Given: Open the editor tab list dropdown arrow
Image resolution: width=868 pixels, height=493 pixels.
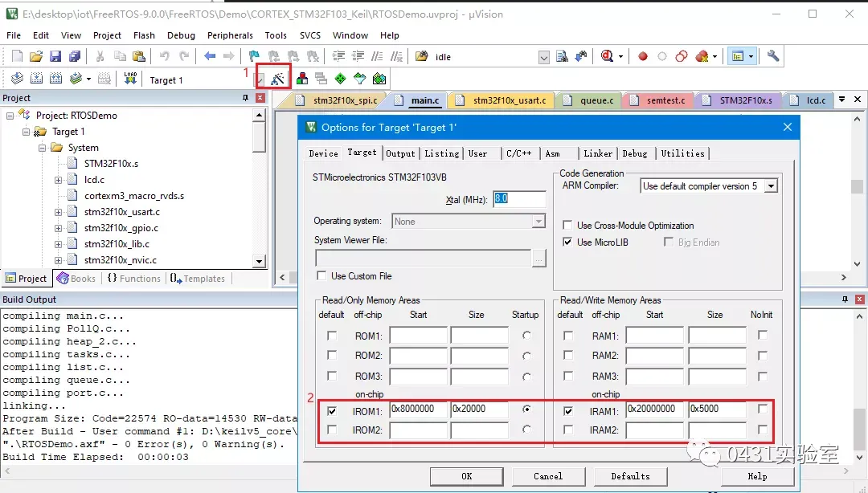Looking at the screenshot, I should (x=841, y=100).
